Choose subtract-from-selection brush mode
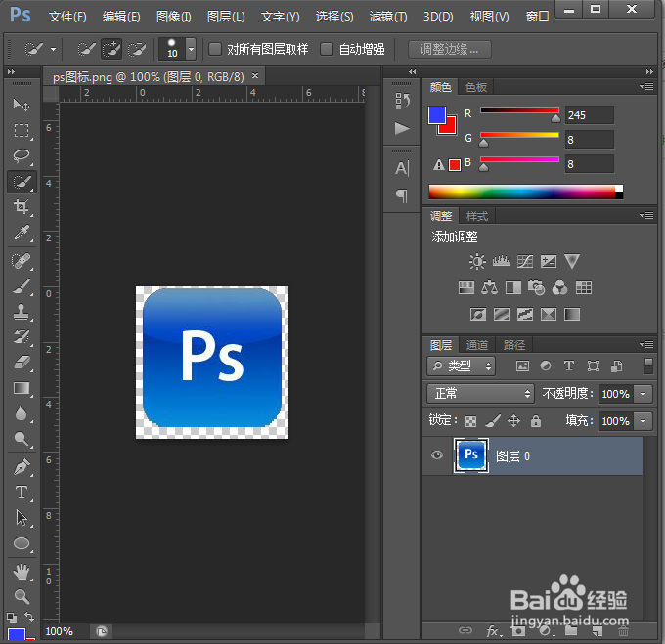This screenshot has height=644, width=665. [137, 49]
